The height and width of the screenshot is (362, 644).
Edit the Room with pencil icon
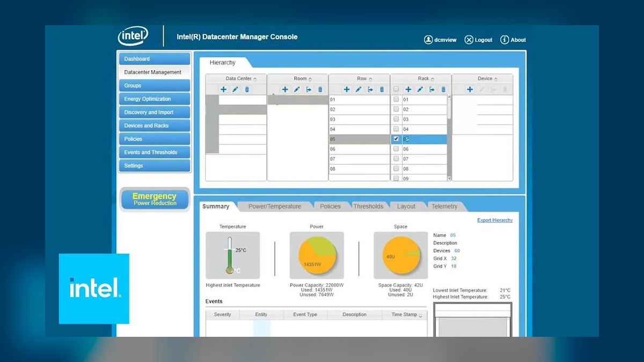(297, 90)
